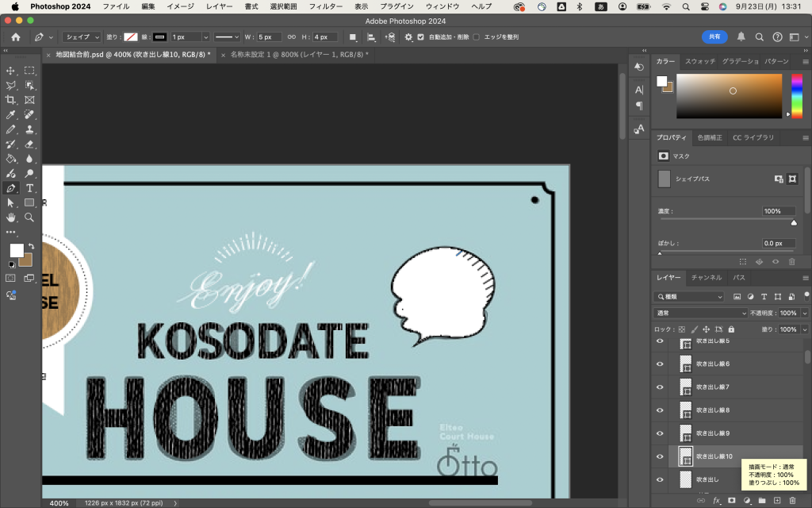
Task: Open the フィルター menu
Action: click(325, 6)
